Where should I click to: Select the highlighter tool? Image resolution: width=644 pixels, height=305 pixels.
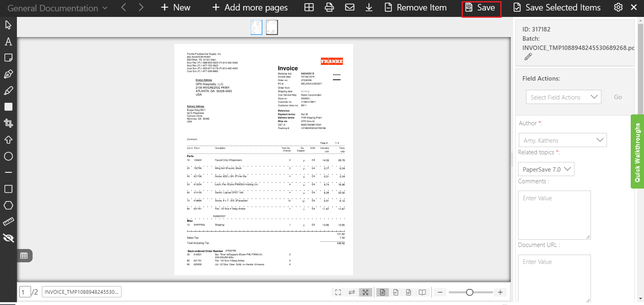point(8,91)
